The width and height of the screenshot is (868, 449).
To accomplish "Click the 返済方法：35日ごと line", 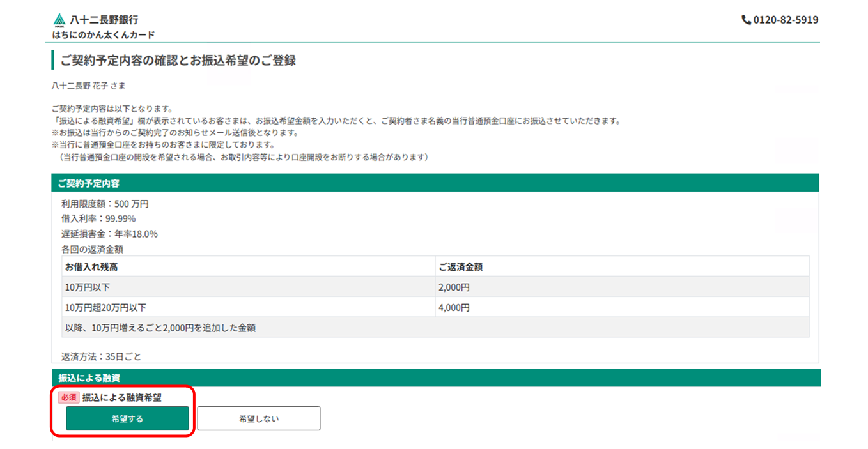I will pyautogui.click(x=101, y=356).
